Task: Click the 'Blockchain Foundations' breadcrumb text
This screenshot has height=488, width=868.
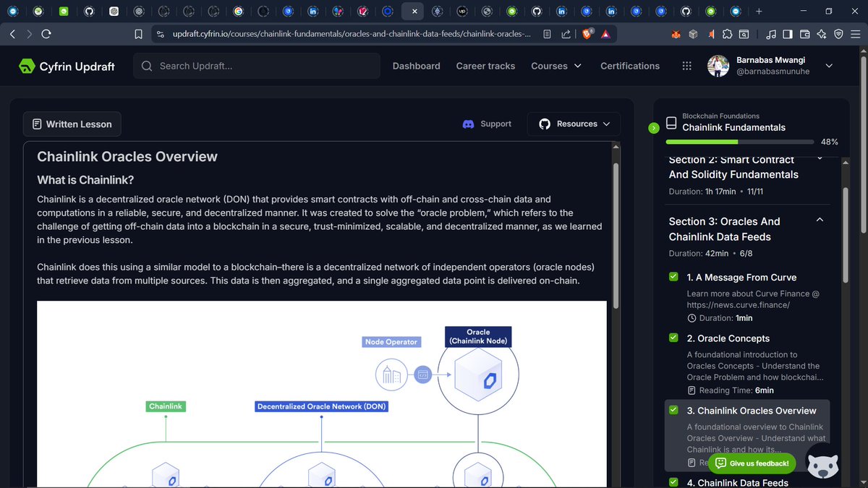Action: click(720, 116)
